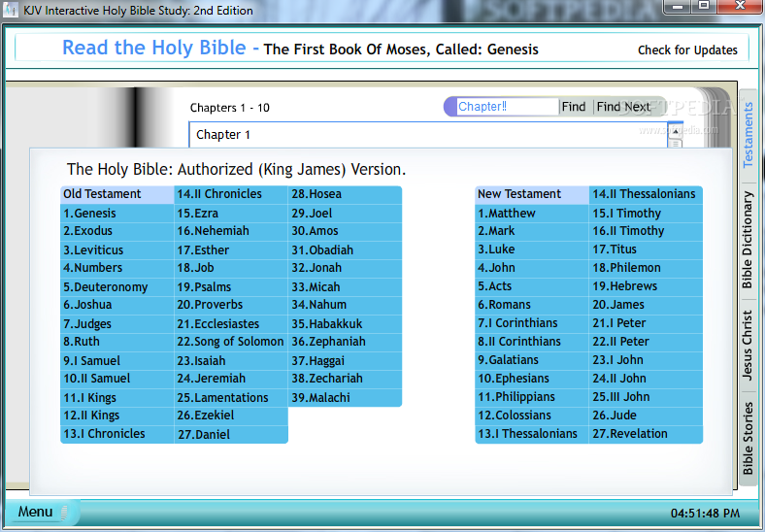The height and width of the screenshot is (532, 765).
Task: Open 17.Esther book
Action: click(x=231, y=249)
